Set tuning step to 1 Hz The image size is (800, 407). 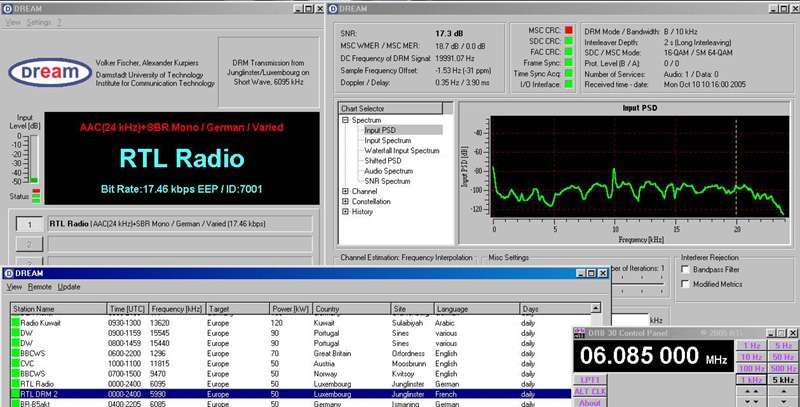(x=752, y=345)
